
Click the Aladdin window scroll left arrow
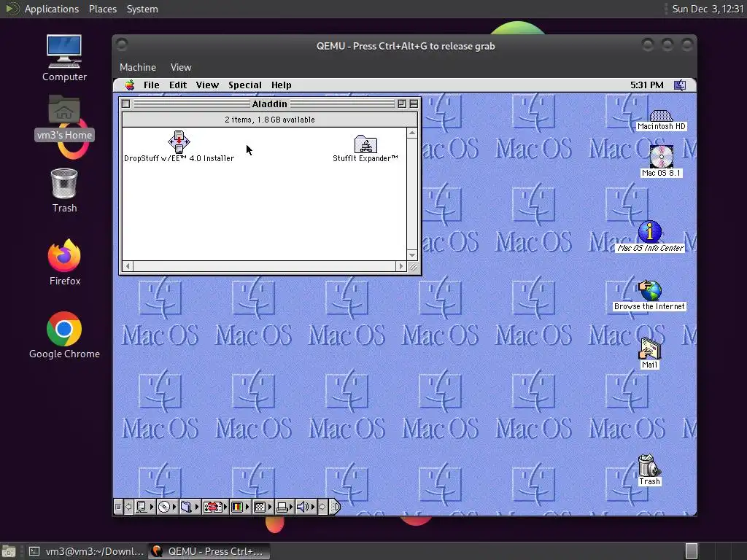click(127, 266)
